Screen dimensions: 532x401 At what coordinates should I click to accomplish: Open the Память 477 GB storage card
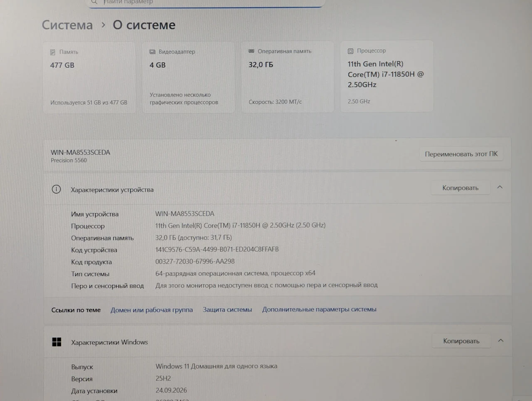click(x=89, y=77)
